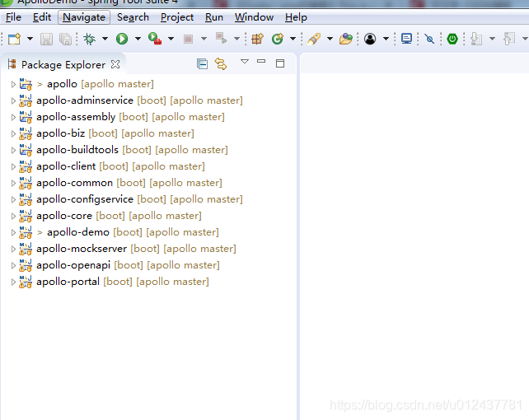Screen dimensions: 529x420
Task: Click the New Java Class icon
Action: coord(278,39)
